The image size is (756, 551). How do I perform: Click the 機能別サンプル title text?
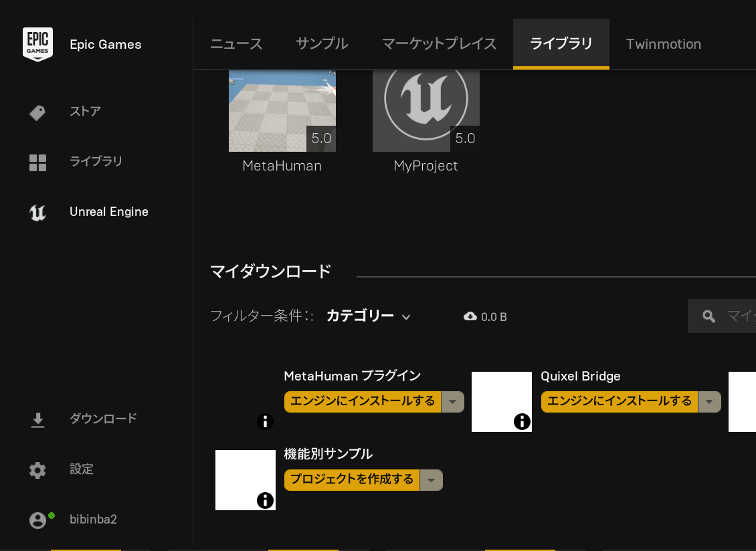point(328,454)
